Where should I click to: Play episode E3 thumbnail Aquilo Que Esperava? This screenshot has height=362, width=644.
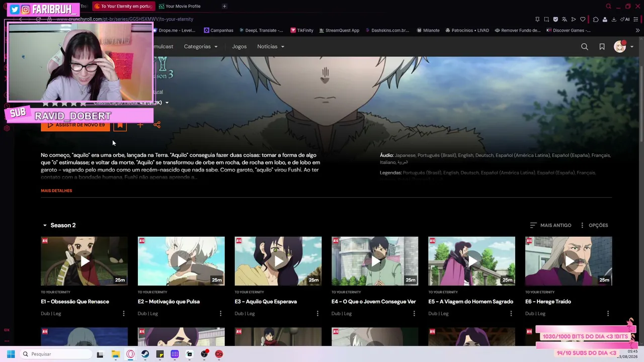click(278, 261)
